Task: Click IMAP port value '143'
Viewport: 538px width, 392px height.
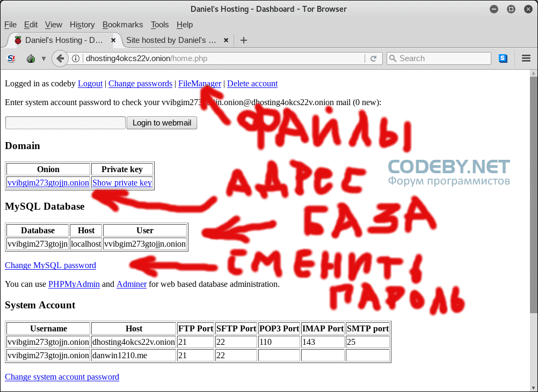Action: click(323, 342)
